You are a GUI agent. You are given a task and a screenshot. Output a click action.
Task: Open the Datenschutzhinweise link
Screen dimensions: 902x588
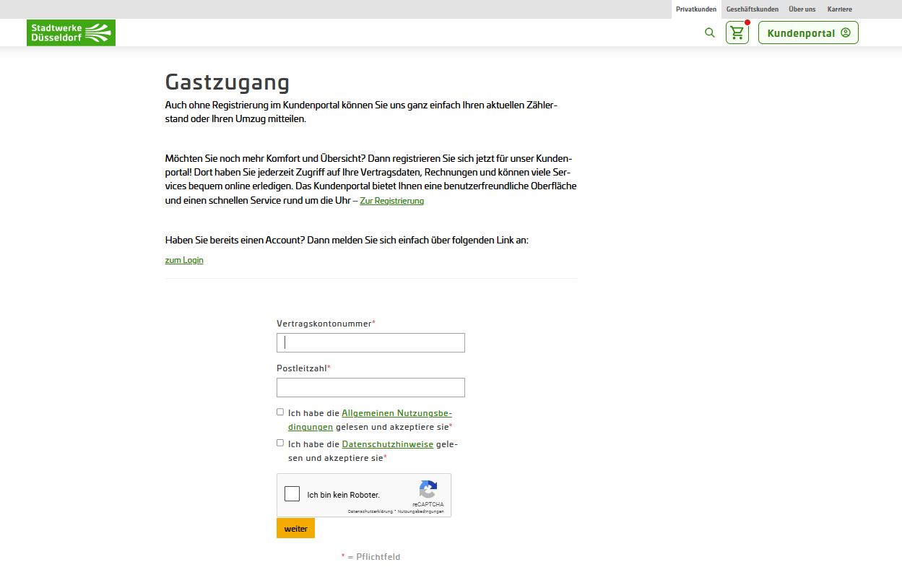pyautogui.click(x=388, y=444)
